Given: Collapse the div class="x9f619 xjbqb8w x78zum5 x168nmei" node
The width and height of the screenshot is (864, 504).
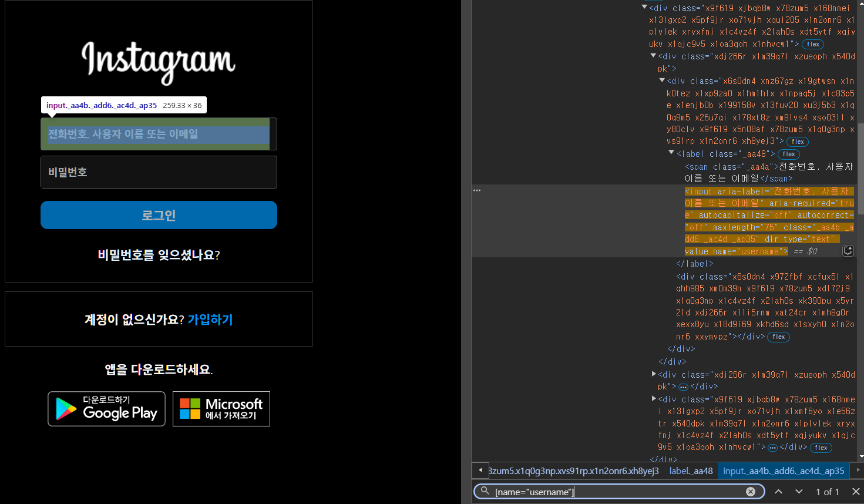Looking at the screenshot, I should click(x=644, y=8).
